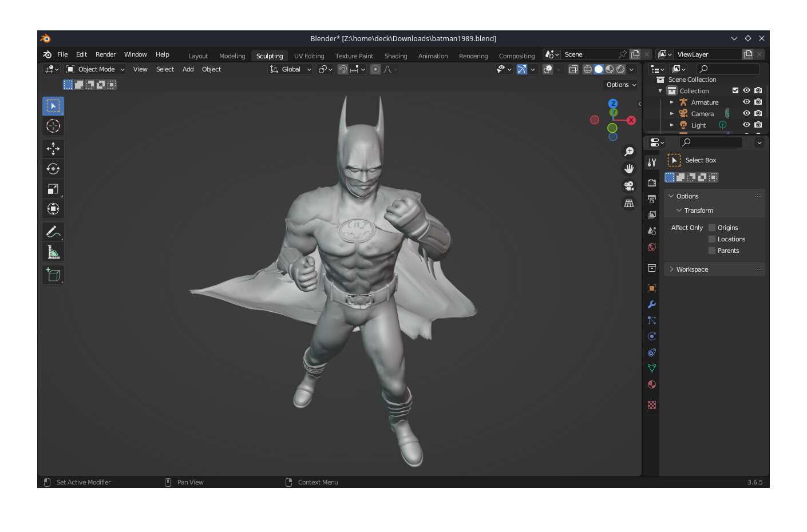This screenshot has height=532, width=807.
Task: Open the Object Constraints properties tab
Action: [x=652, y=352]
